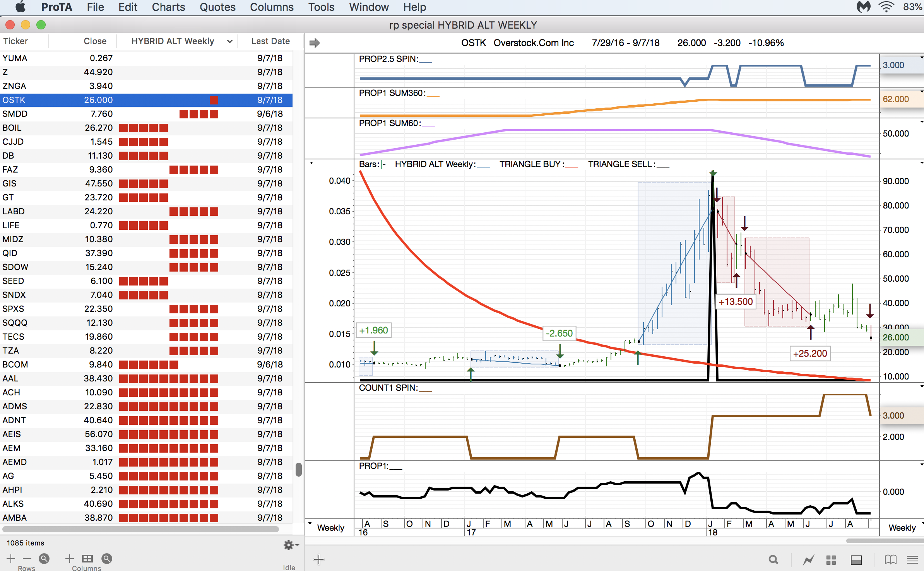Open the HYBRID ALT Weekly column dropdown
This screenshot has width=924, height=571.
(x=229, y=41)
